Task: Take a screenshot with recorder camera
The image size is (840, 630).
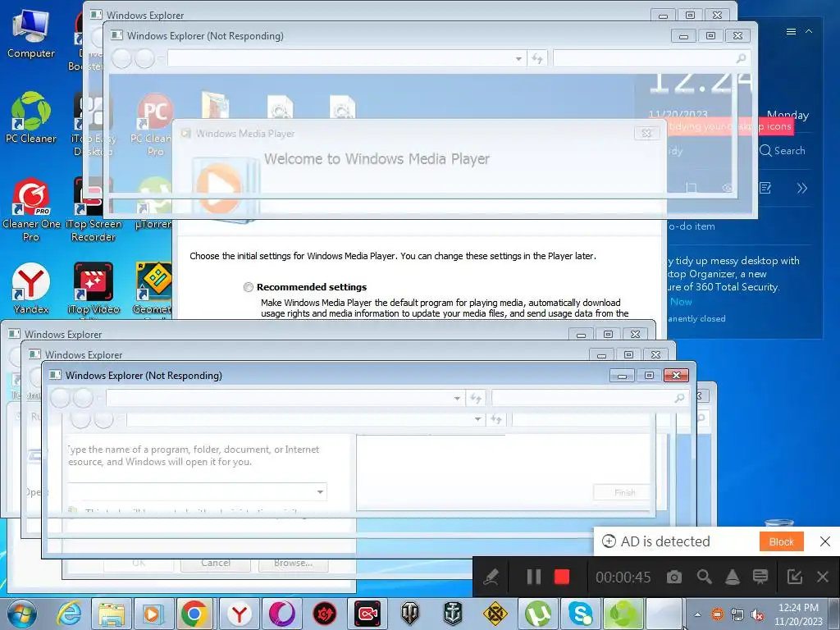Action: 674,577
